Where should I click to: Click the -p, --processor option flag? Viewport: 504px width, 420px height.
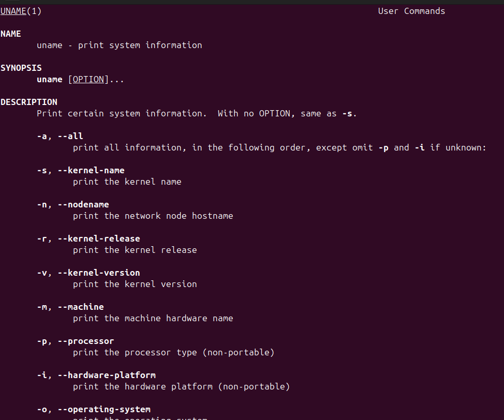click(76, 341)
